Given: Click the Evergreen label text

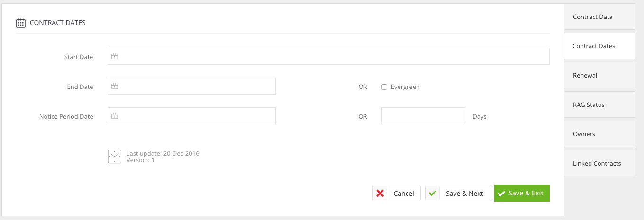Looking at the screenshot, I should [x=405, y=87].
